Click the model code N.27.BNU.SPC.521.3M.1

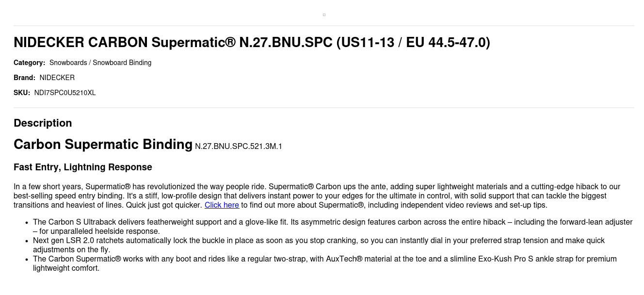click(239, 147)
